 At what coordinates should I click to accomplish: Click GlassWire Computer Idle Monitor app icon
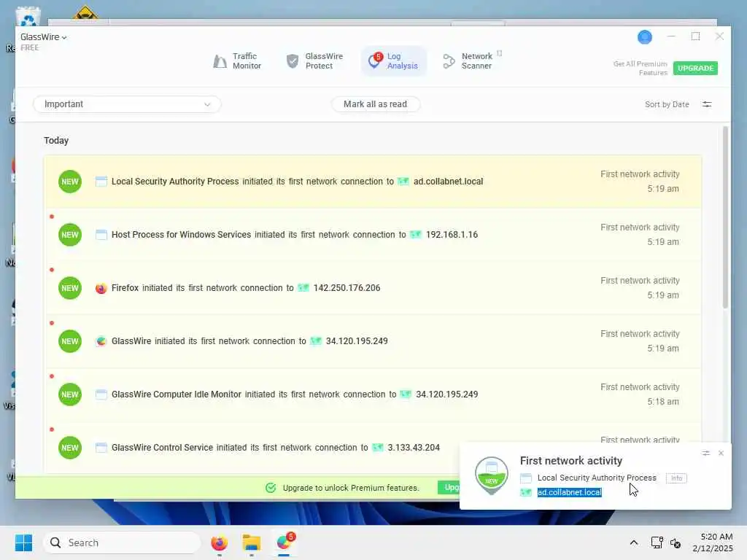pyautogui.click(x=101, y=394)
